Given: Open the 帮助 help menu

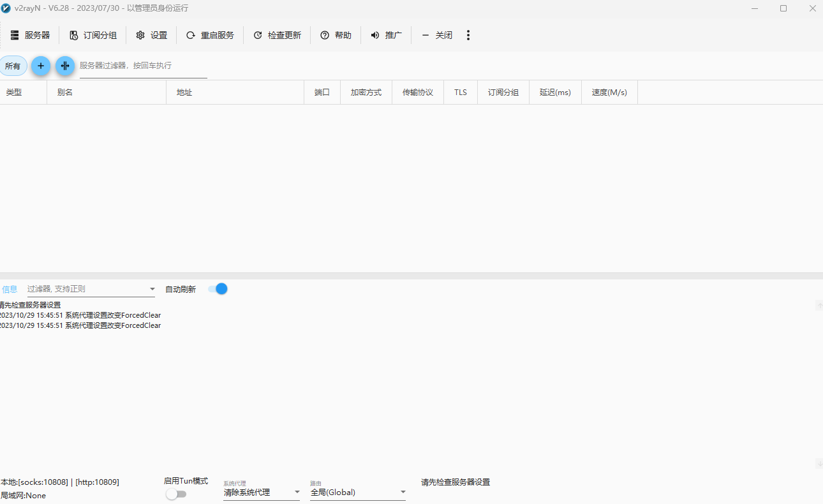Looking at the screenshot, I should click(x=336, y=35).
